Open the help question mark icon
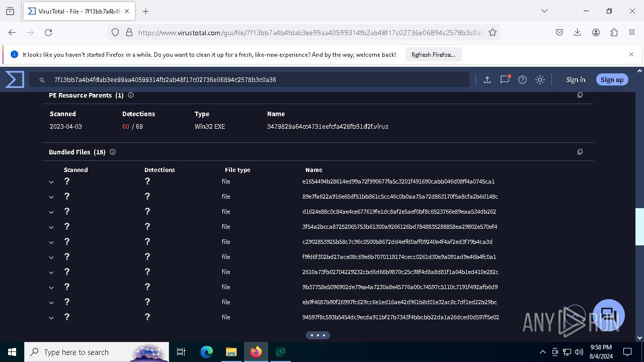 pyautogui.click(x=522, y=79)
